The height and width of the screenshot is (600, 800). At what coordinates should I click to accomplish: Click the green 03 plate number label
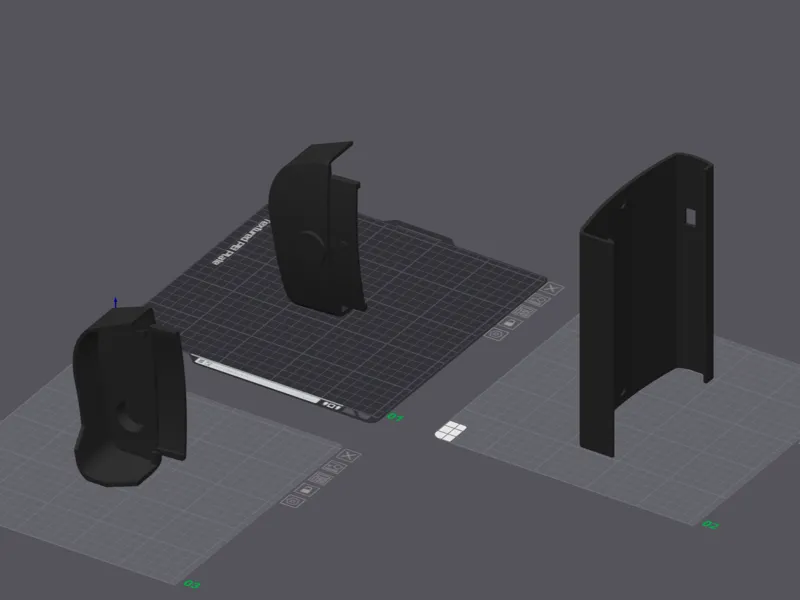pyautogui.click(x=191, y=584)
